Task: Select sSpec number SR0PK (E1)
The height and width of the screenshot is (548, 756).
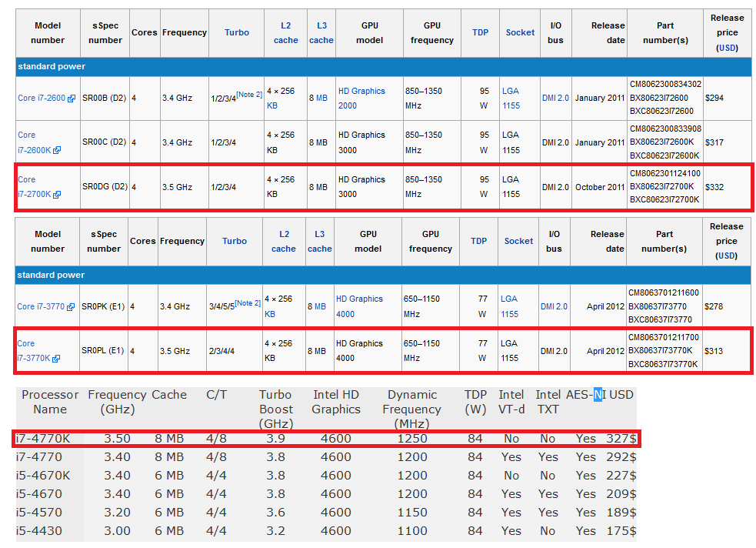Action: (103, 306)
